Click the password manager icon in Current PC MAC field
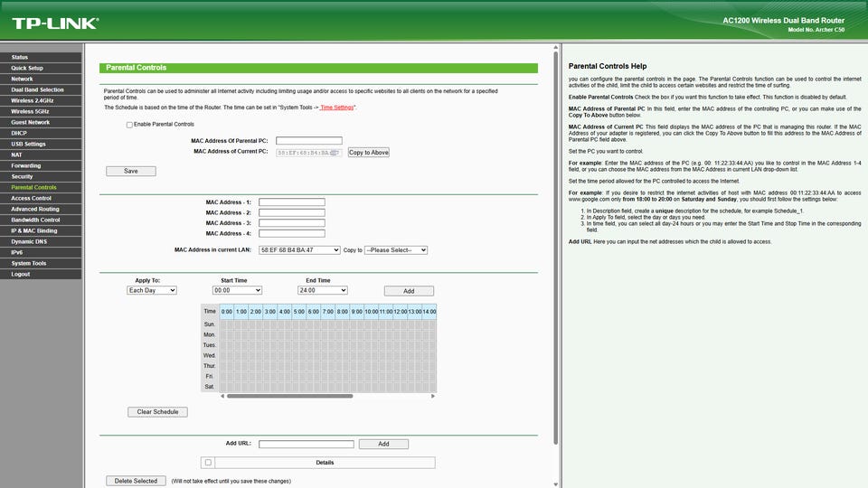868x488 pixels. (x=335, y=152)
